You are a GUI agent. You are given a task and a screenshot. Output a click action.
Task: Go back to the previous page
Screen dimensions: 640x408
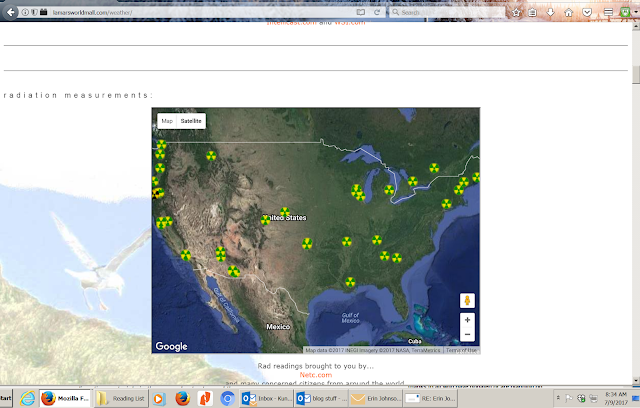pyautogui.click(x=10, y=12)
